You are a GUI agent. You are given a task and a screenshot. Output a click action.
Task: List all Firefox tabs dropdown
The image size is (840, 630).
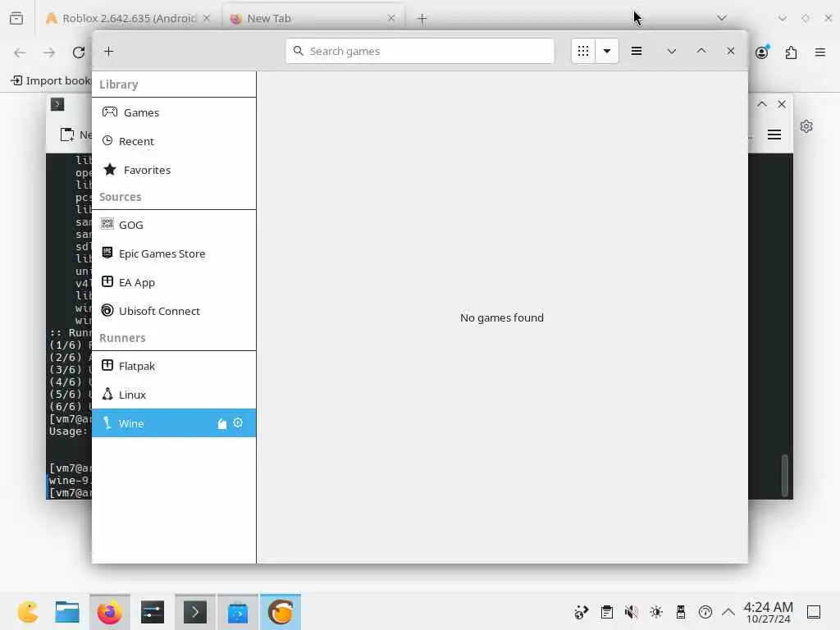coord(722,18)
